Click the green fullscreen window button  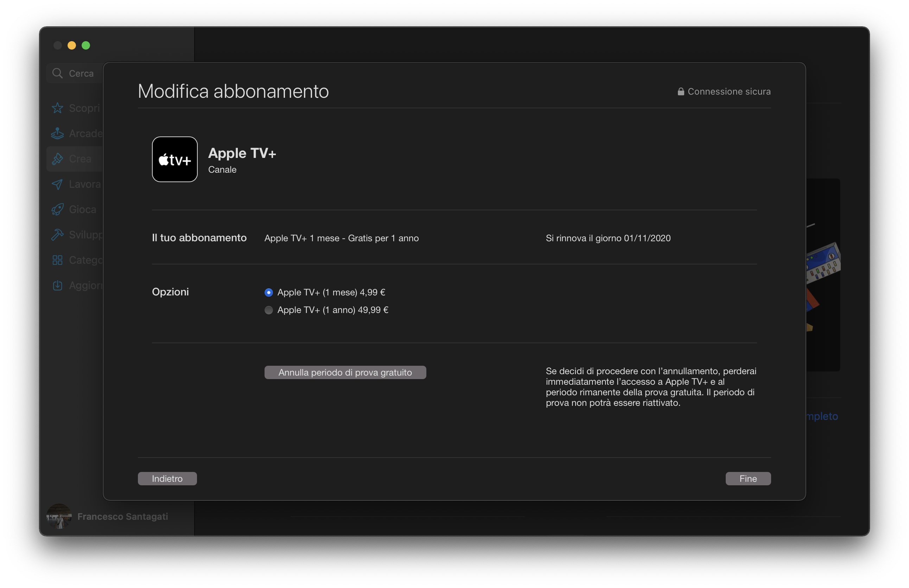coord(86,45)
